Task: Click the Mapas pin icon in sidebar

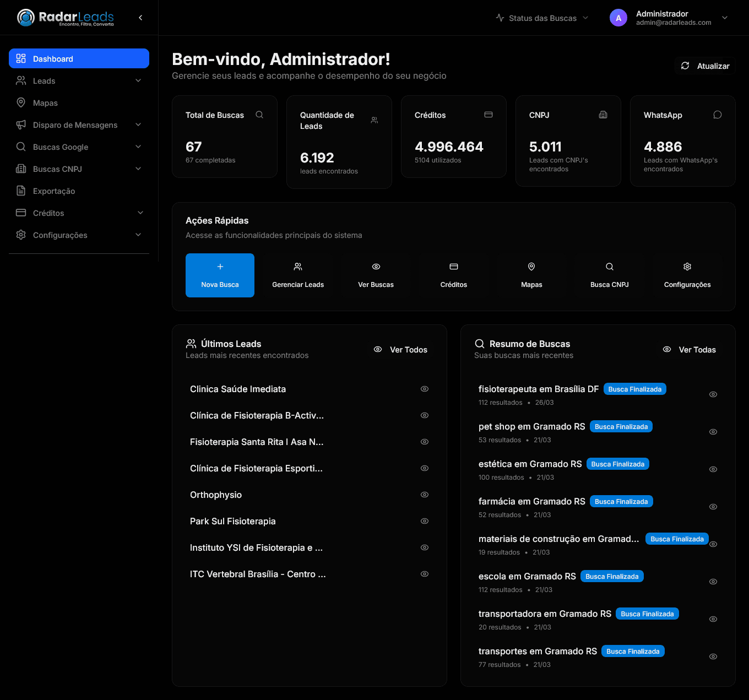Action: 21,102
